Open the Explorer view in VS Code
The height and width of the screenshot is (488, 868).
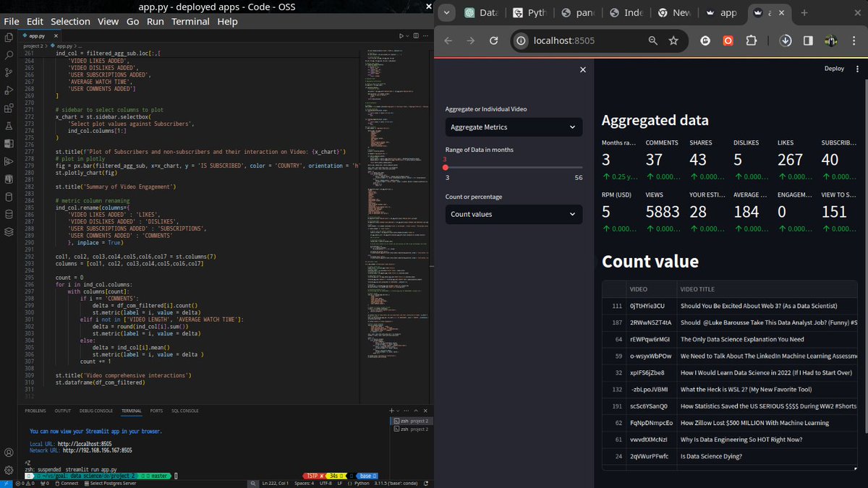pos(9,36)
